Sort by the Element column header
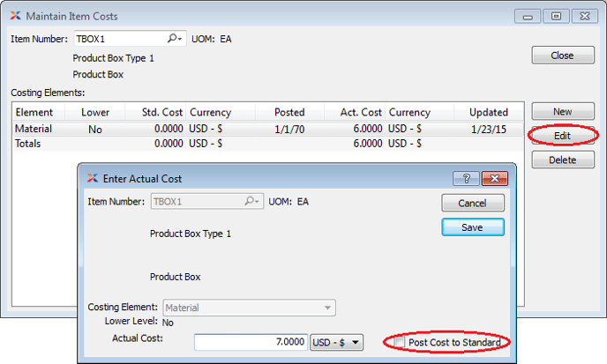The image size is (607, 364). [x=34, y=112]
